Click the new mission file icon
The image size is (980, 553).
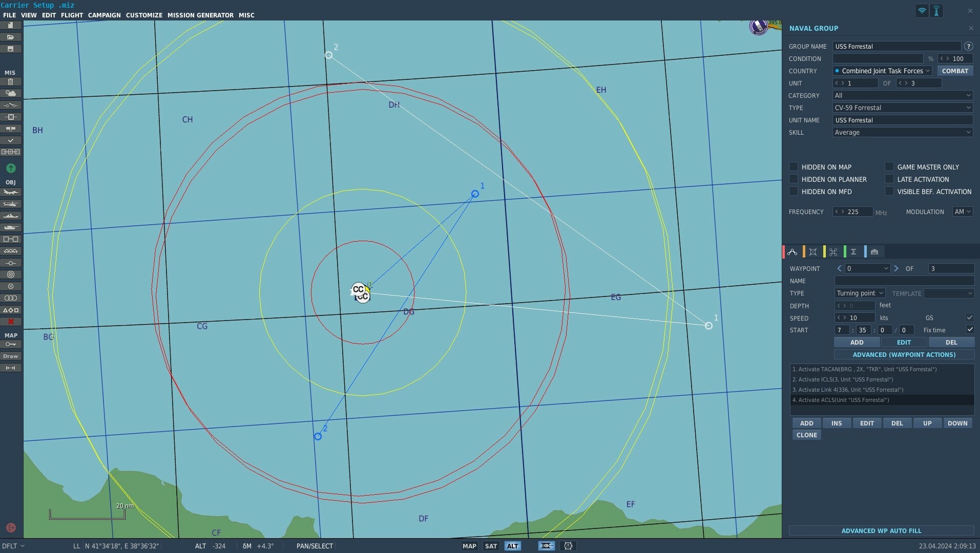pyautogui.click(x=11, y=25)
